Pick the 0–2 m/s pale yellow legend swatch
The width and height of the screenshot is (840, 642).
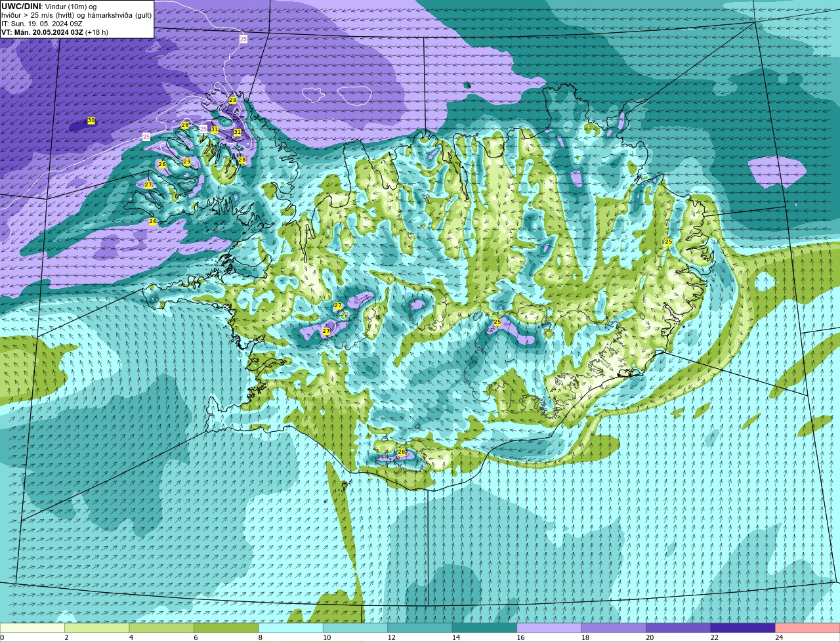click(32, 628)
